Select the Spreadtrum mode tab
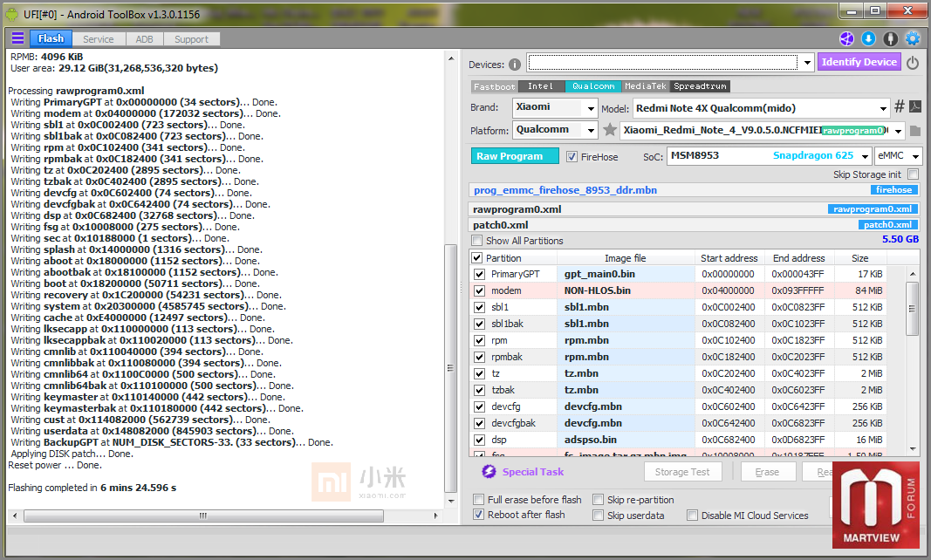Viewport: 931px width, 560px height. (700, 86)
